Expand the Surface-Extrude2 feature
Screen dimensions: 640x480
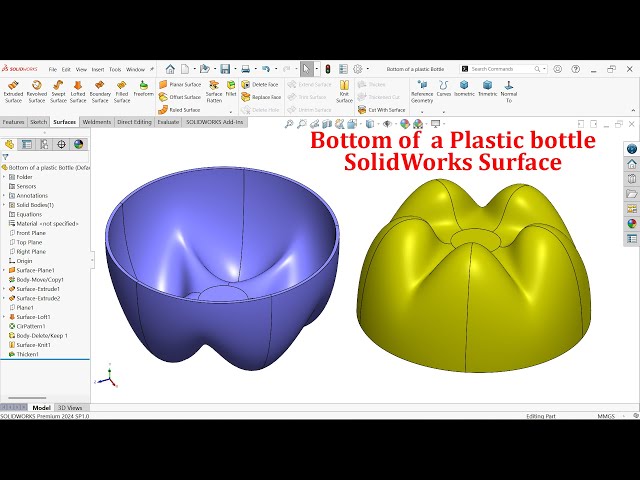click(x=4, y=298)
